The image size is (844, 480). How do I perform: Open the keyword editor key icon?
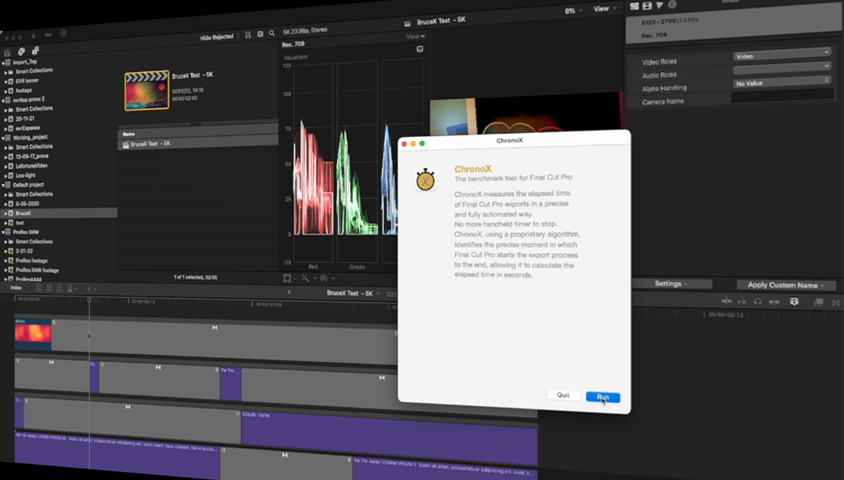[x=48, y=34]
